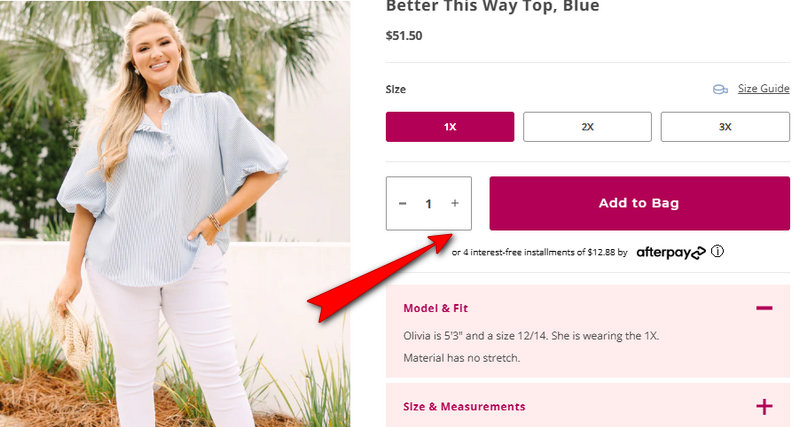The width and height of the screenshot is (800, 427).
Task: Select size 3X
Action: pos(725,127)
